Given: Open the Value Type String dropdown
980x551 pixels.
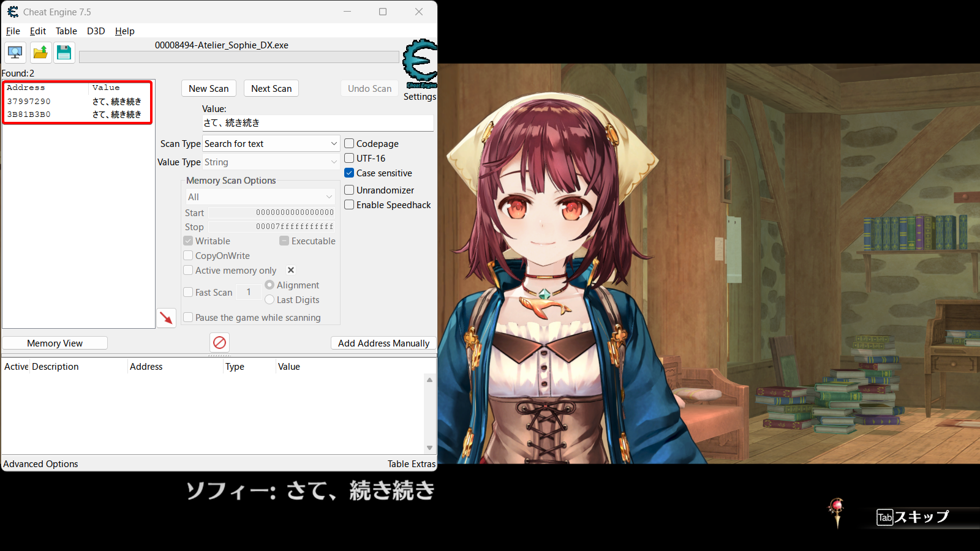Looking at the screenshot, I should coord(333,162).
